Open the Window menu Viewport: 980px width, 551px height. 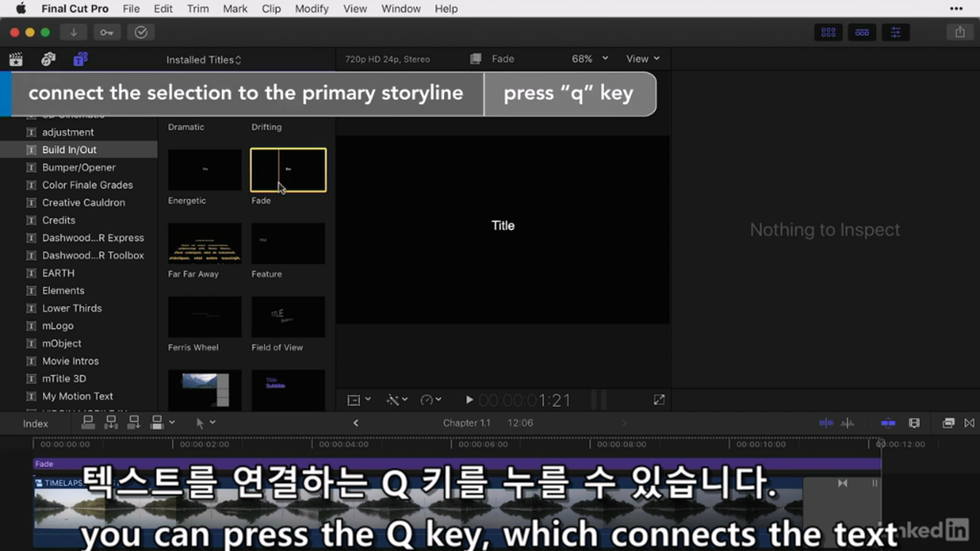[401, 8]
